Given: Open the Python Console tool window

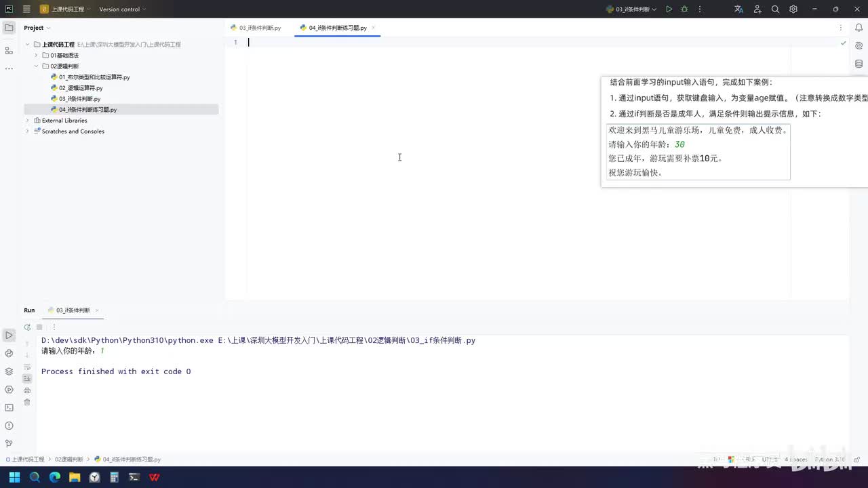Looking at the screenshot, I should 9,353.
